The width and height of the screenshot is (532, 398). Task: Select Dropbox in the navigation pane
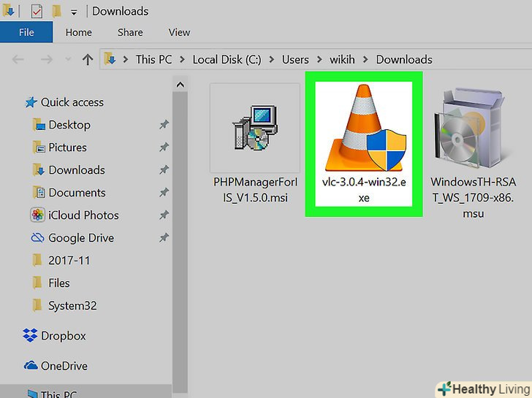coord(63,336)
